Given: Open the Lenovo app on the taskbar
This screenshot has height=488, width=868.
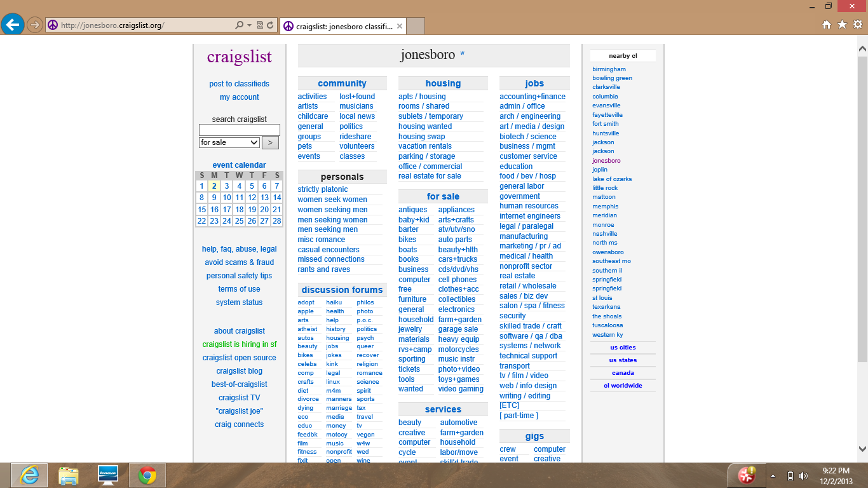Looking at the screenshot, I should [107, 475].
